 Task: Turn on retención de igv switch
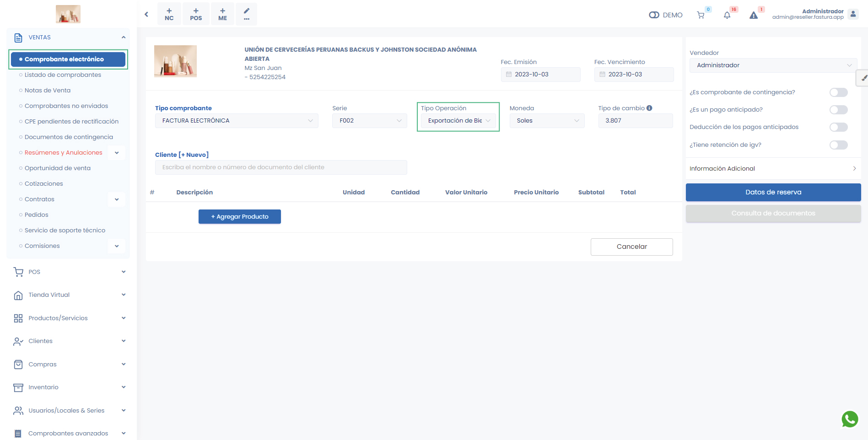pos(838,145)
